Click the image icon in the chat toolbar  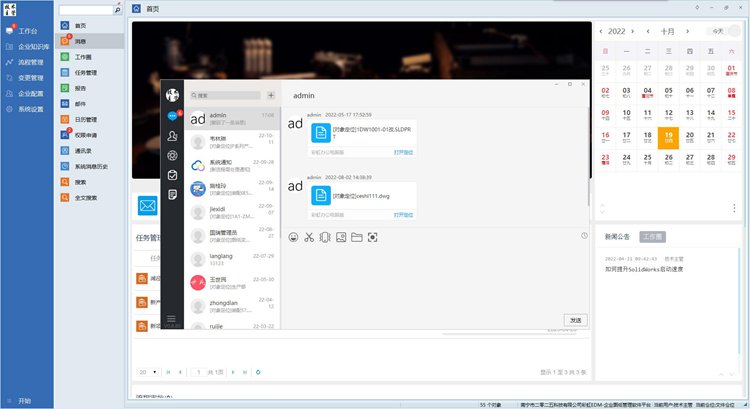tap(341, 237)
